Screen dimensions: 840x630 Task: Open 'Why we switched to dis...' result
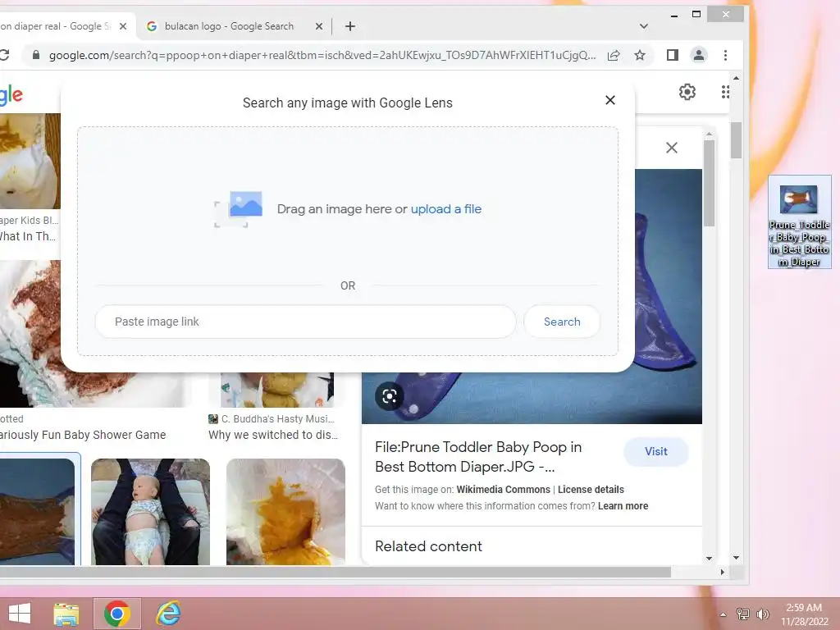tap(273, 435)
